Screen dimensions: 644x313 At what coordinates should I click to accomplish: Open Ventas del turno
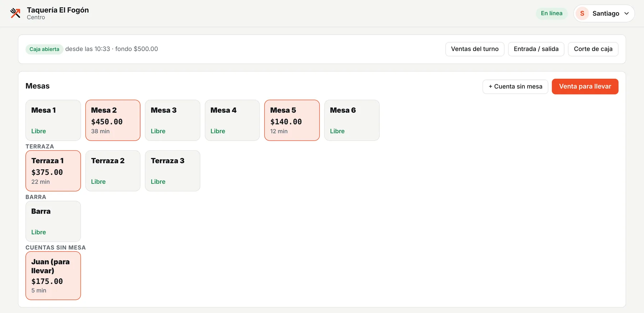pyautogui.click(x=474, y=49)
